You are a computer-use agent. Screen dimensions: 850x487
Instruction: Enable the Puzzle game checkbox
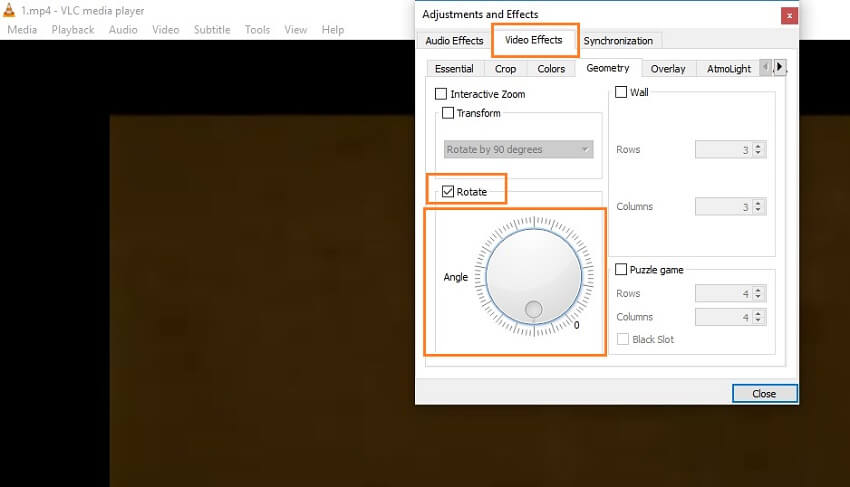pyautogui.click(x=621, y=270)
